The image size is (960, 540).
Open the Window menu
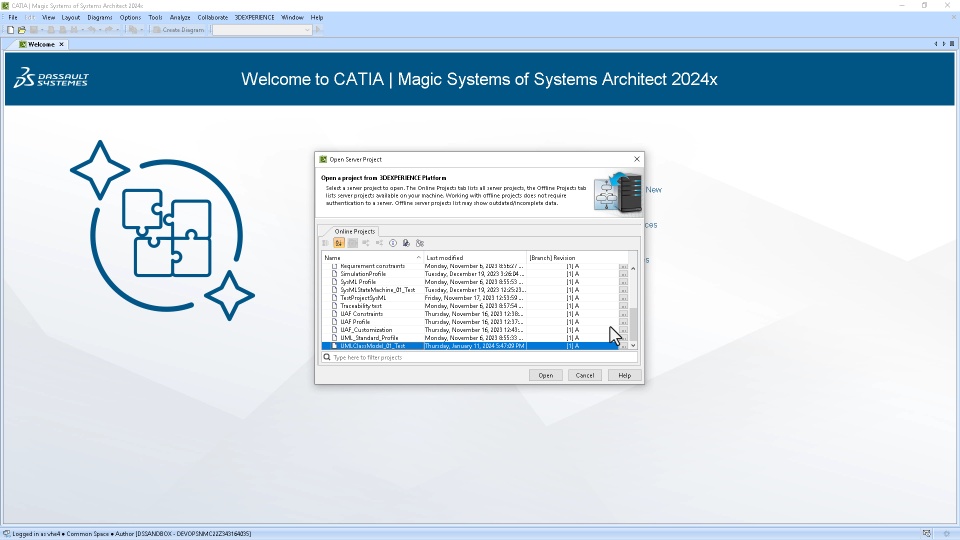point(293,18)
